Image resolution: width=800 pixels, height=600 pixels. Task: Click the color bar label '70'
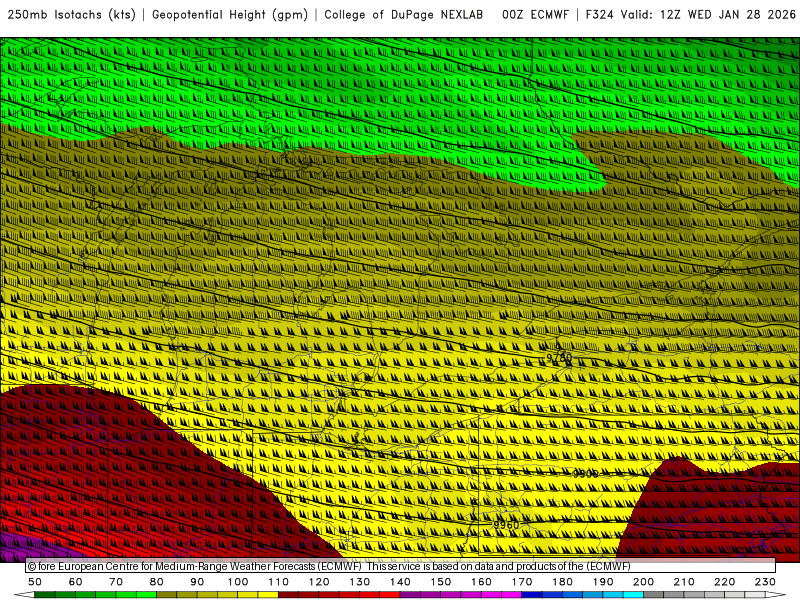[x=116, y=582]
